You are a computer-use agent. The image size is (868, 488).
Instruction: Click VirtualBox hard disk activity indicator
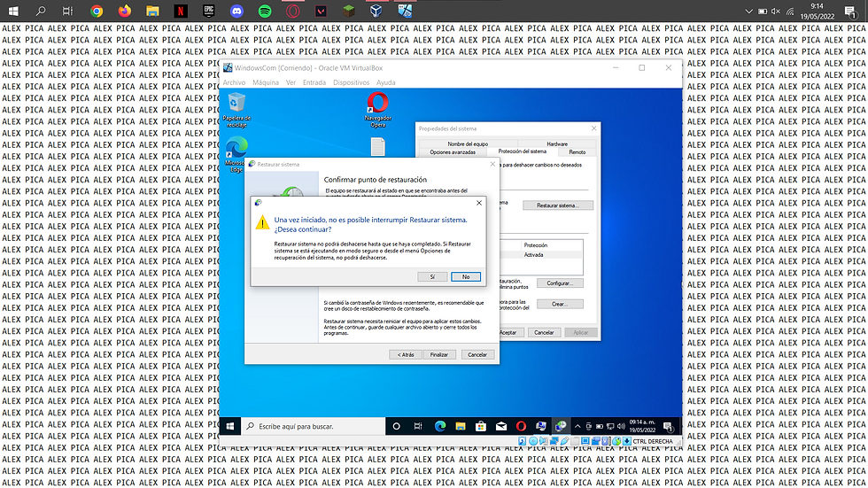coord(522,441)
